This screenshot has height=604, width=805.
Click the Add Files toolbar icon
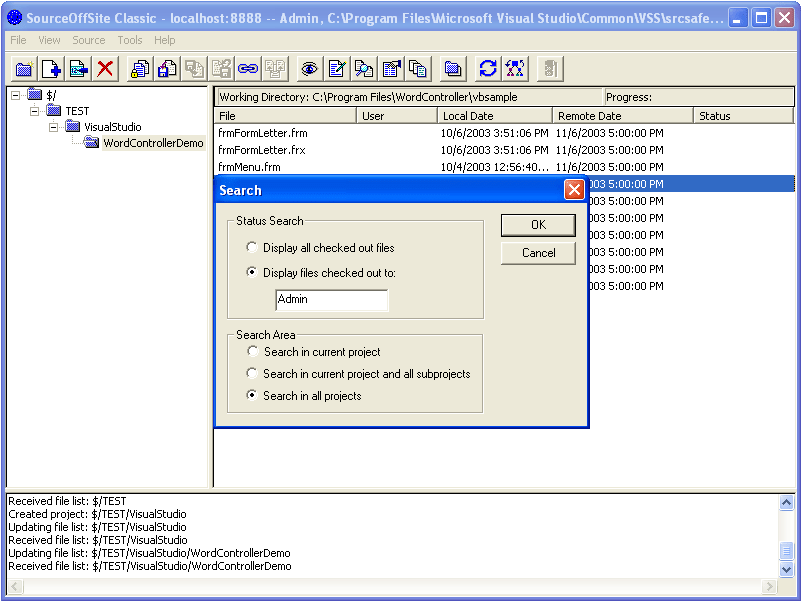(51, 69)
